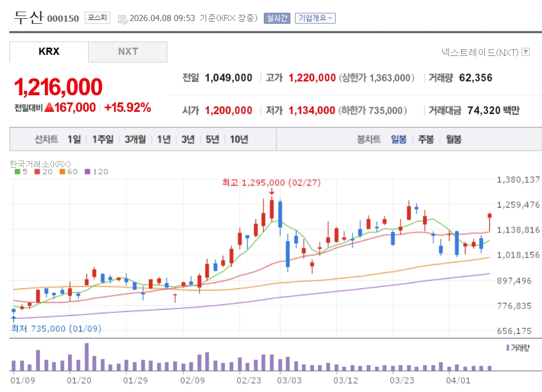Select the 주봉 weekly candle chart
542x392 pixels.
click(x=426, y=139)
